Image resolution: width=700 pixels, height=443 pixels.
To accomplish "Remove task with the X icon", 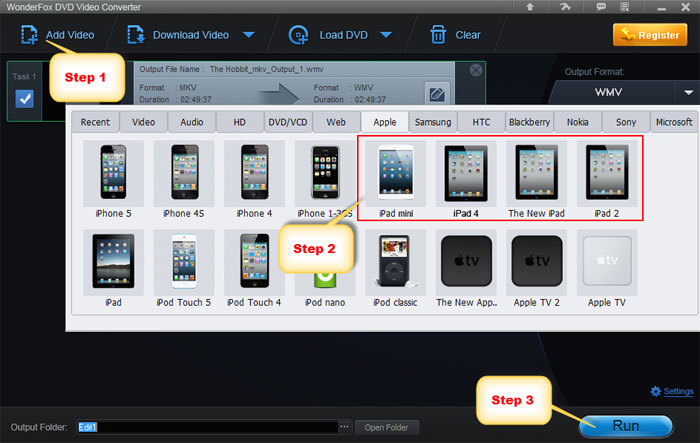I will pyautogui.click(x=476, y=70).
